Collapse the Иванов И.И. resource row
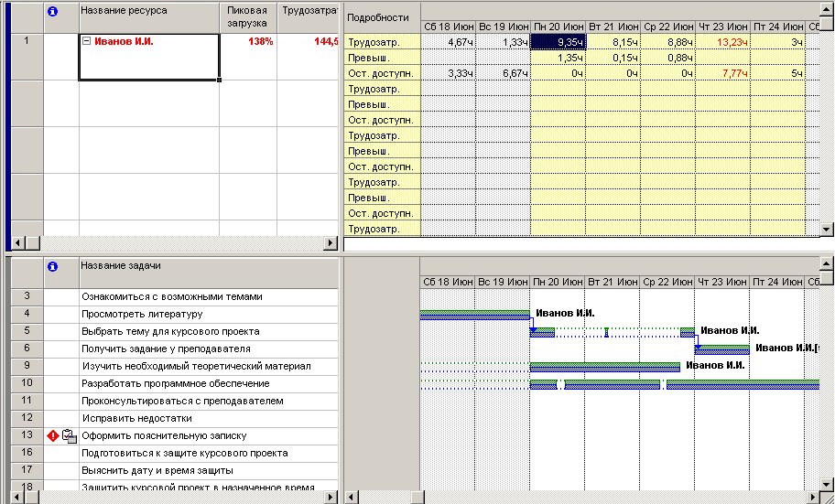The image size is (835, 504). click(x=87, y=41)
